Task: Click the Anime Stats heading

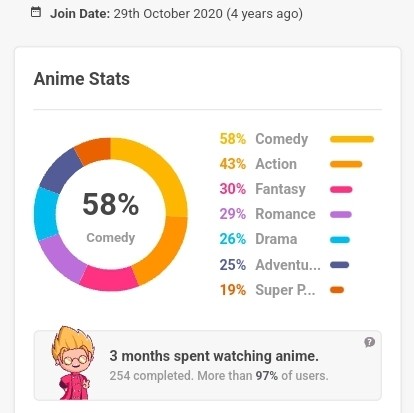Action: click(x=82, y=79)
